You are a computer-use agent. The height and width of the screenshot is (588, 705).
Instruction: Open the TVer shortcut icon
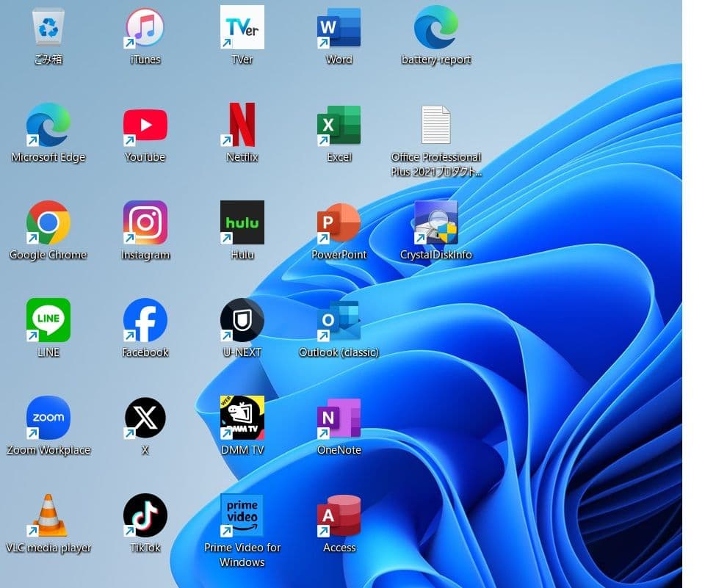click(x=242, y=27)
